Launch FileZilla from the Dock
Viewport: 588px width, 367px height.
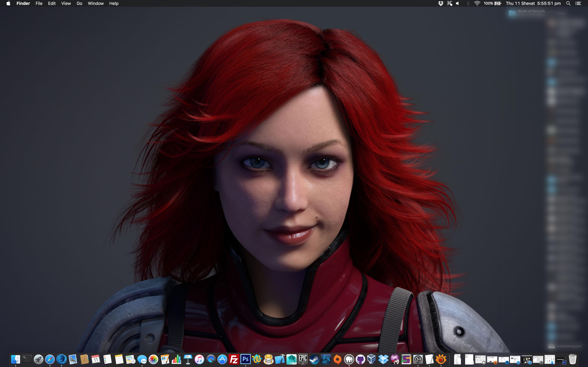(x=234, y=359)
